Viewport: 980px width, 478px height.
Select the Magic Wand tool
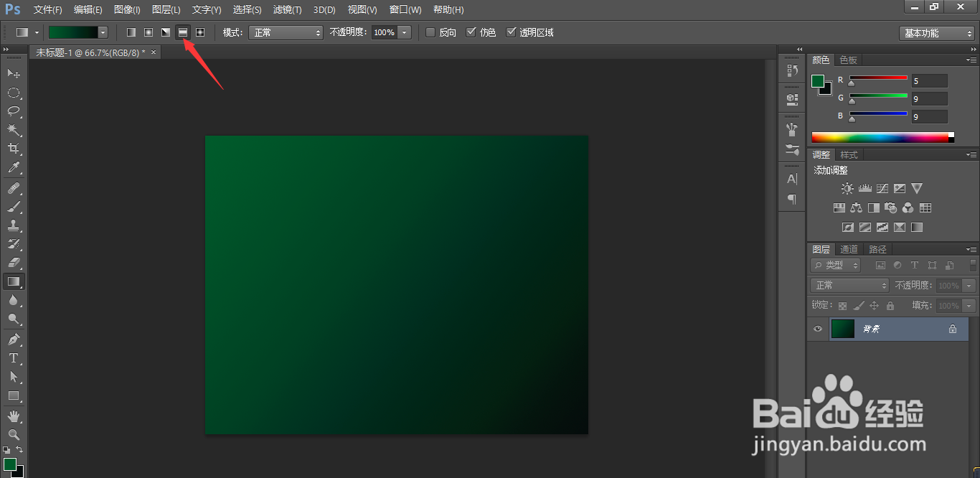[x=14, y=130]
